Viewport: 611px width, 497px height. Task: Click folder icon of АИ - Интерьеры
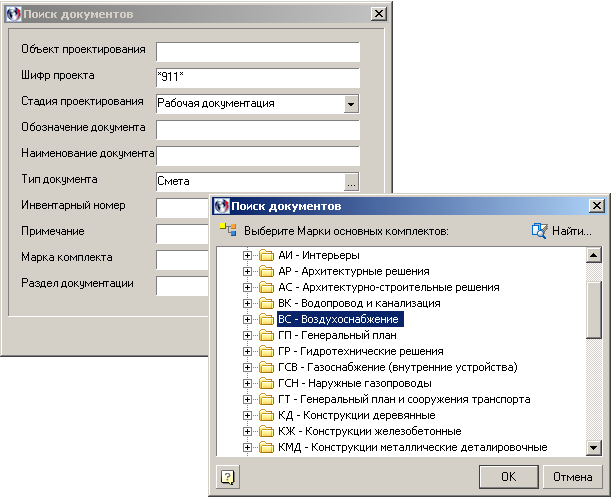266,255
